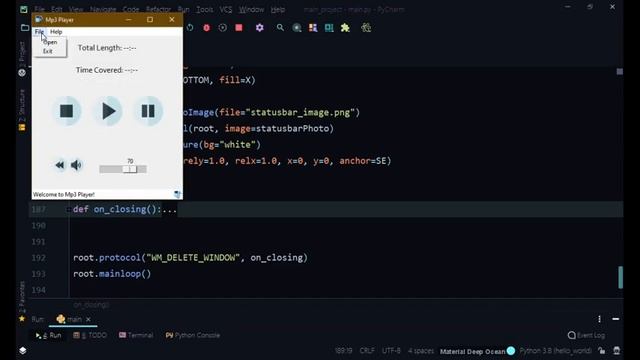Open settings via the purple gear icon
The image size is (640, 360).
click(x=260, y=28)
